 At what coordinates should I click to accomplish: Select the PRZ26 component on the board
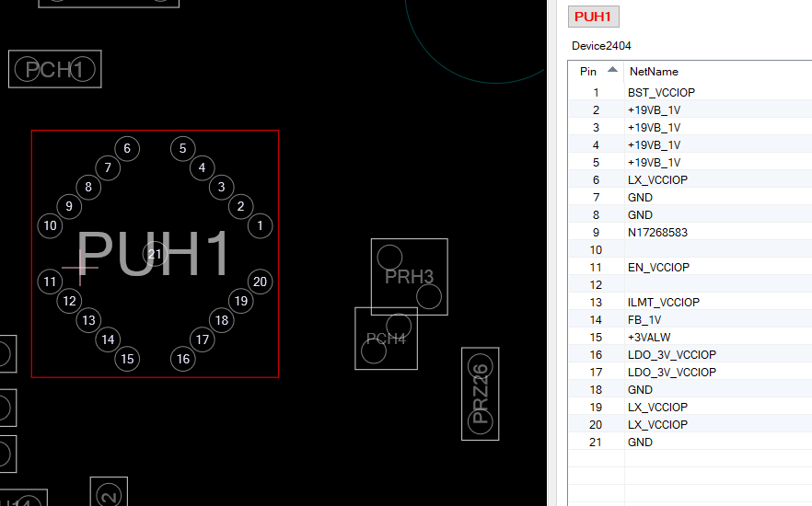480,394
